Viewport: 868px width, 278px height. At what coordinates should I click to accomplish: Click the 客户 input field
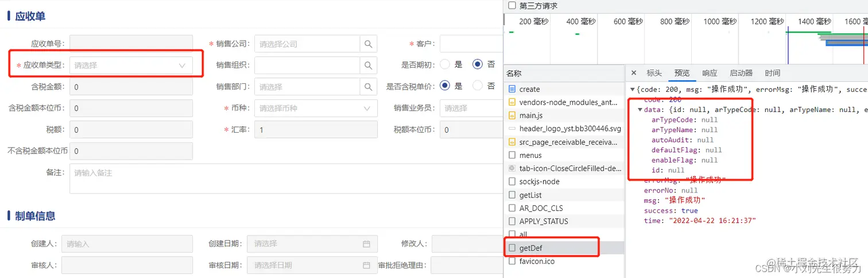471,44
